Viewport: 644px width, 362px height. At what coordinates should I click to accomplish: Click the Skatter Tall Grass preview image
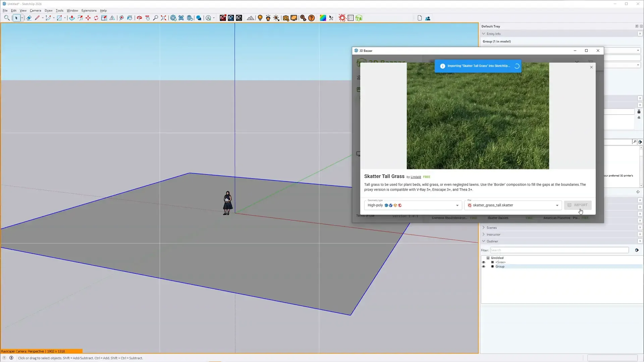tap(478, 116)
